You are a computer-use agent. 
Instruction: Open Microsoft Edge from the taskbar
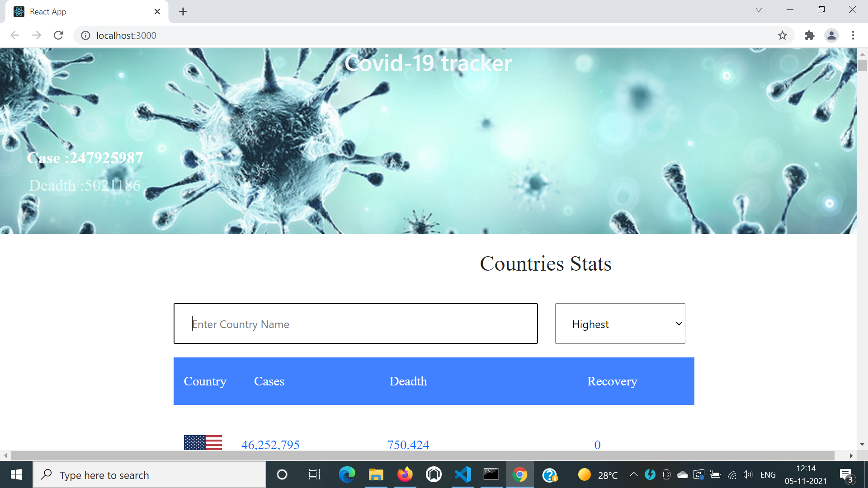pos(347,474)
